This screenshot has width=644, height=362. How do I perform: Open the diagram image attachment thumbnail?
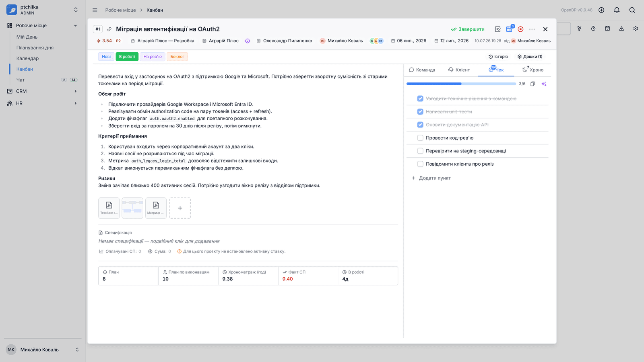[132, 208]
